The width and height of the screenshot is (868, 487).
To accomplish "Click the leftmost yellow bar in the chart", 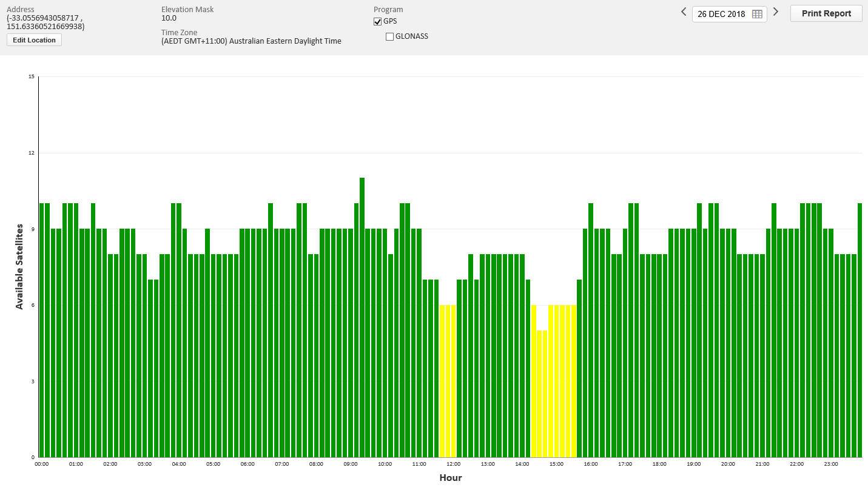I will click(442, 381).
